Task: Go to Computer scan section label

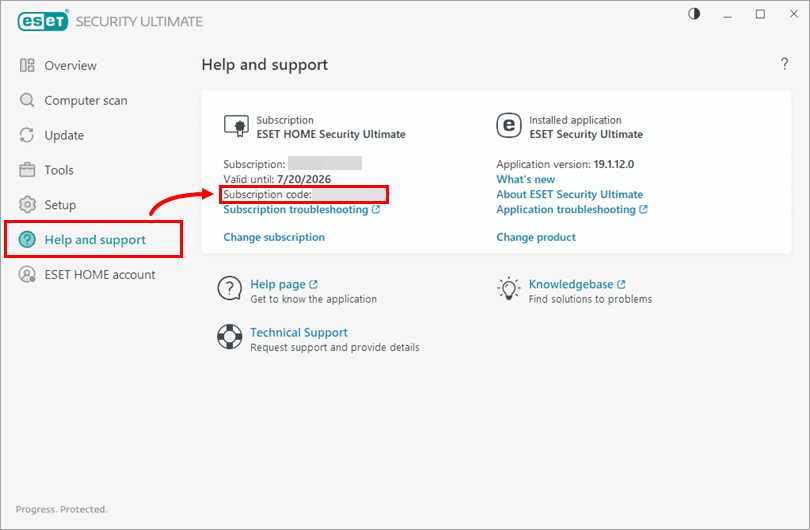Action: [86, 100]
